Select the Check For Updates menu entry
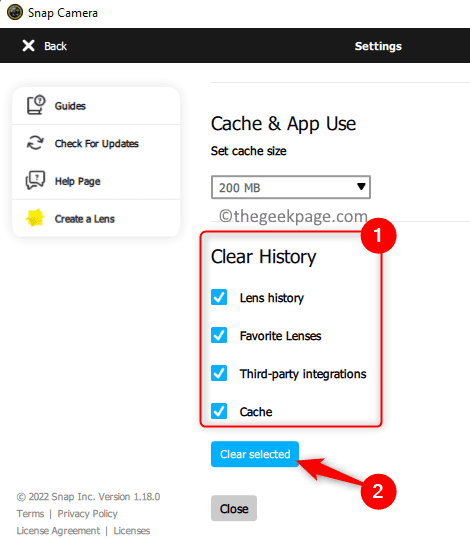Image resolution: width=470 pixels, height=539 pixels. point(96,143)
